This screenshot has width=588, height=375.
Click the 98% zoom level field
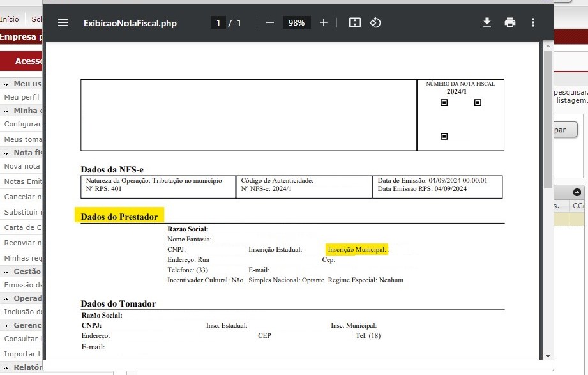click(x=296, y=22)
